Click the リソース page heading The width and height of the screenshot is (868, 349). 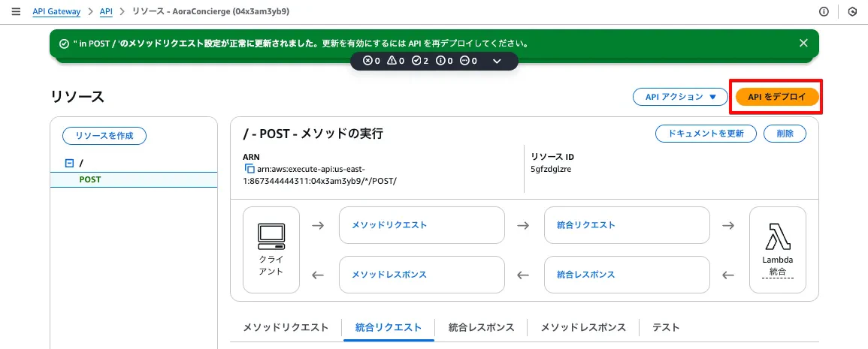(77, 97)
